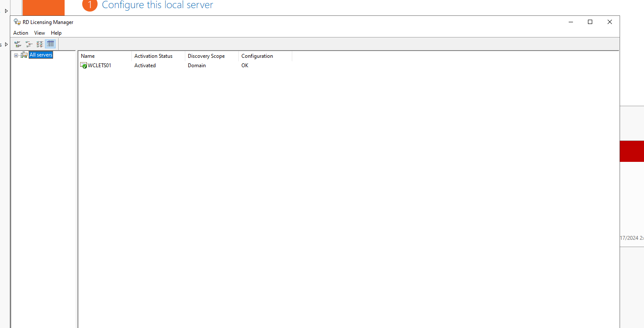Sort by the Discovery Scope column header
The height and width of the screenshot is (328, 644).
[212, 56]
